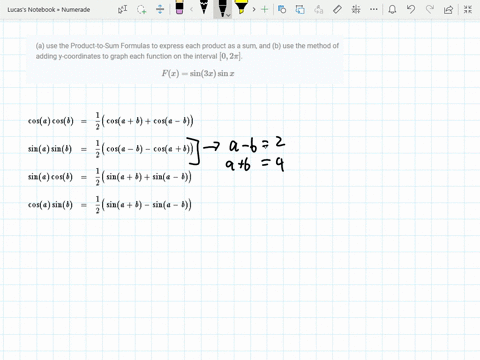Show previous pens with the left chevron

click(191, 9)
